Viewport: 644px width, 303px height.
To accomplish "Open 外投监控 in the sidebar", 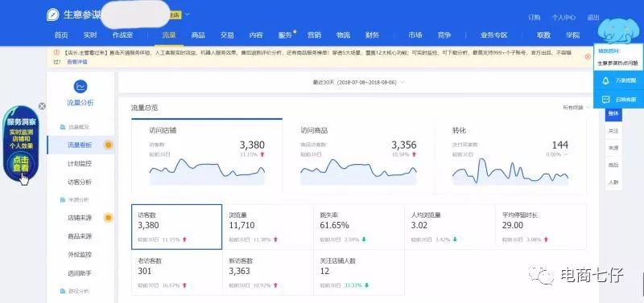I will (x=80, y=255).
